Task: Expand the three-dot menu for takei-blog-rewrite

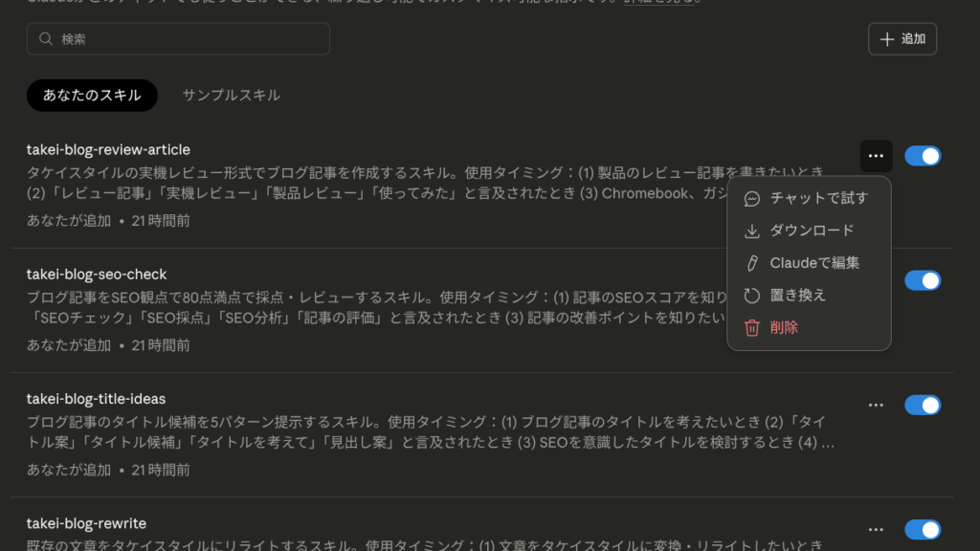Action: tap(876, 529)
